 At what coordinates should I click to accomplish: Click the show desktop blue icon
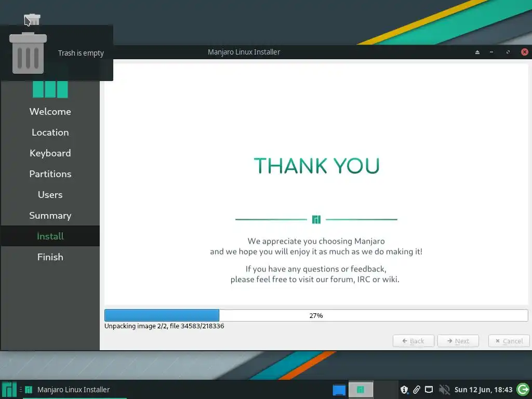click(x=339, y=390)
